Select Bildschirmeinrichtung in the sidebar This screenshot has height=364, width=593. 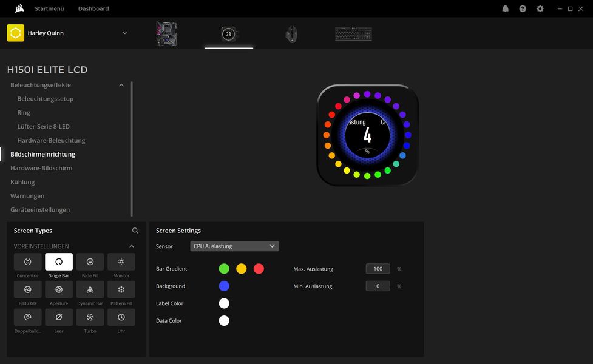point(42,154)
